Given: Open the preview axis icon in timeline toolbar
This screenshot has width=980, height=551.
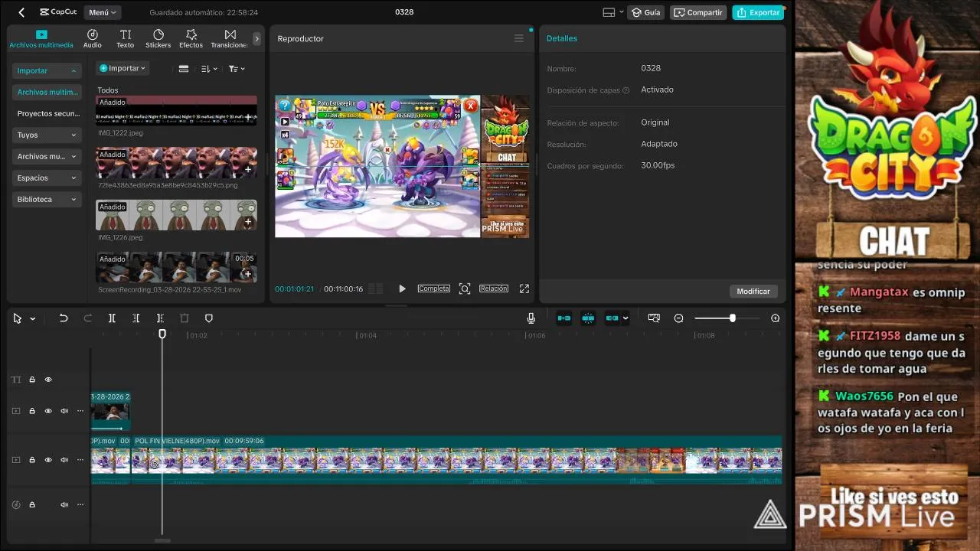Looking at the screenshot, I should click(x=654, y=318).
